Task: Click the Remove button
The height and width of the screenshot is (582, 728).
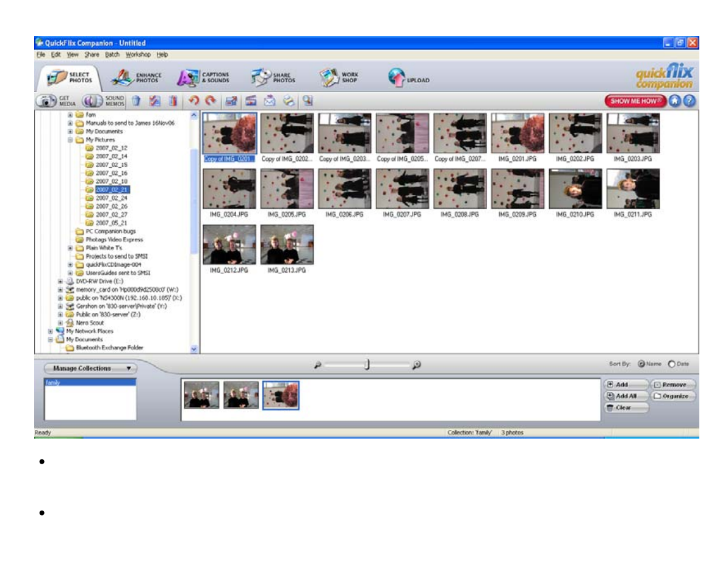Action: [672, 385]
